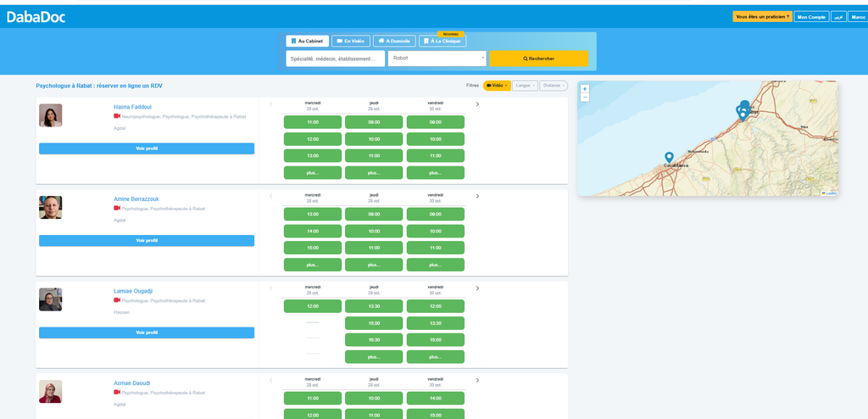Image resolution: width=868 pixels, height=419 pixels.
Task: Show next dates for Hasna Faddoul
Action: [477, 104]
